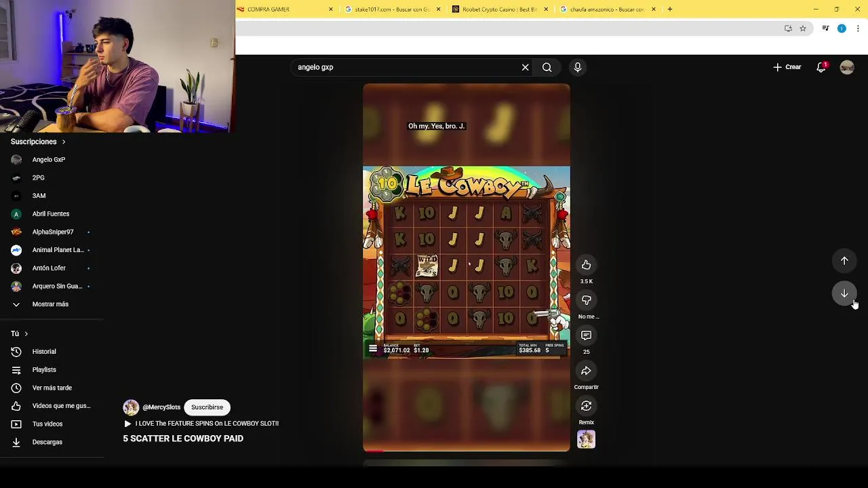Clear the YouTube search text
The width and height of the screenshot is (868, 488).
tap(525, 67)
